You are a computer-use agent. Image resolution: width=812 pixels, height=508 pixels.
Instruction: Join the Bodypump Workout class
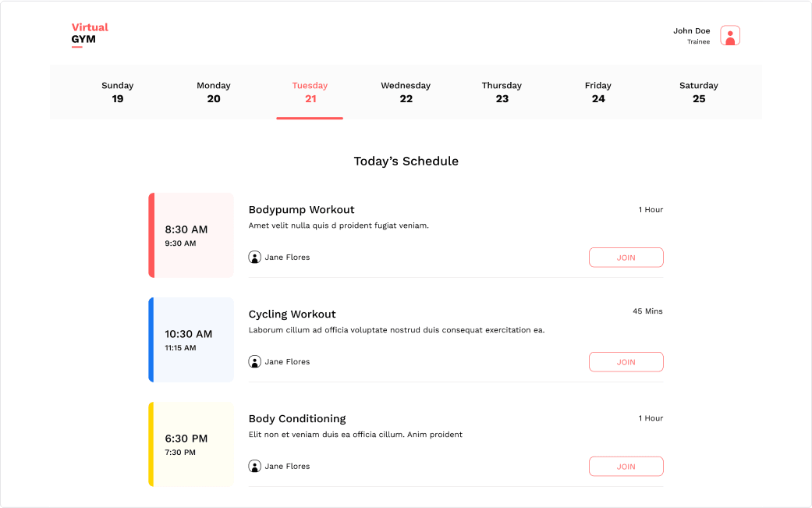[626, 257]
